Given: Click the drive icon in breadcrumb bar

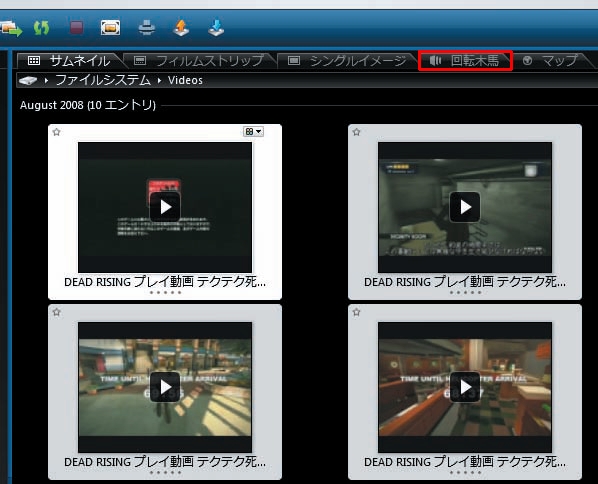Looking at the screenshot, I should pyautogui.click(x=28, y=80).
